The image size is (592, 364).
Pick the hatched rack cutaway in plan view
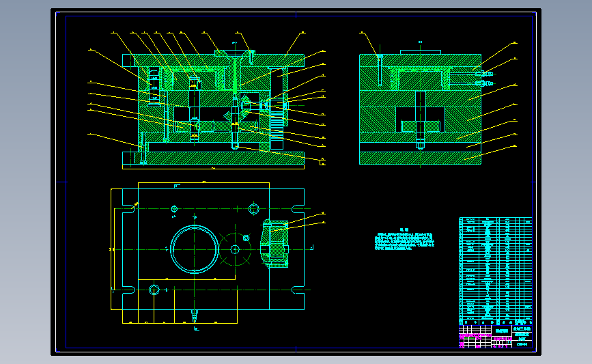point(275,244)
